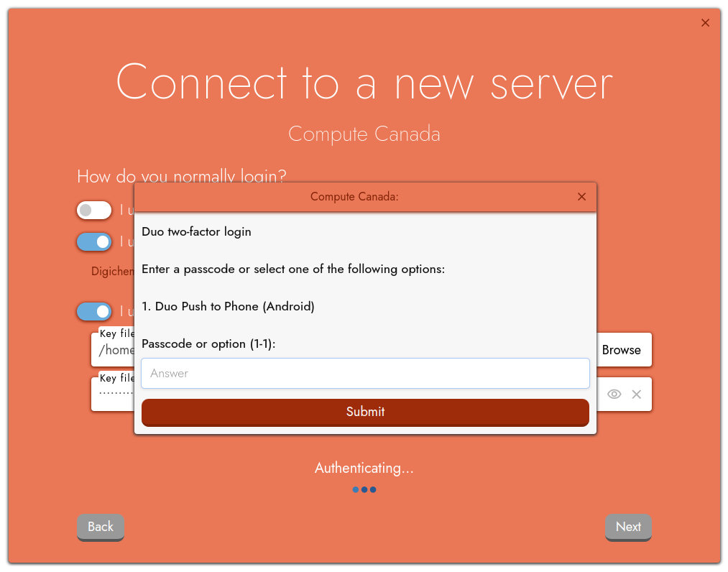This screenshot has height=572, width=728.
Task: Click the Answer passcode input field
Action: 365,374
